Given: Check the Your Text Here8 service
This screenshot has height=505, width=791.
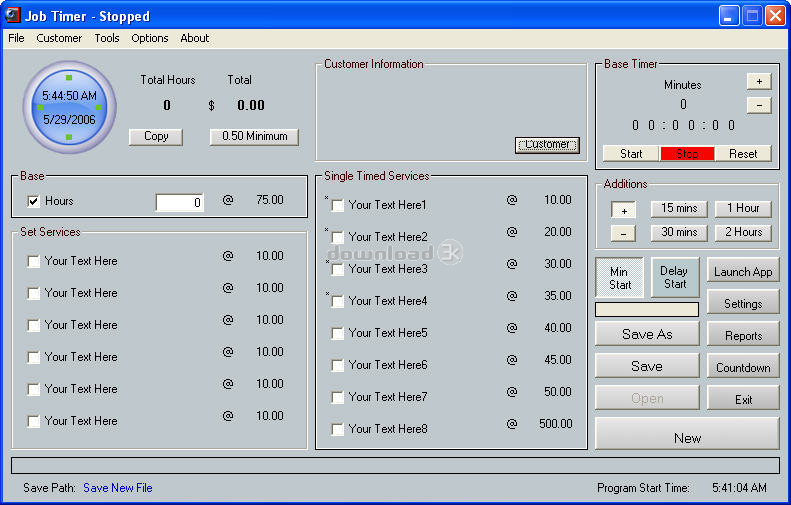Looking at the screenshot, I should pos(338,430).
